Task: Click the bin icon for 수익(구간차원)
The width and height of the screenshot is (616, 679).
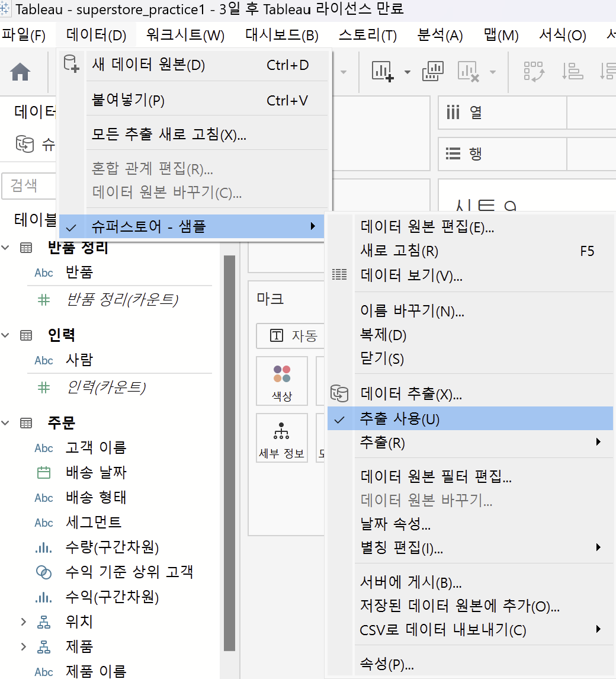Action: pos(44,598)
